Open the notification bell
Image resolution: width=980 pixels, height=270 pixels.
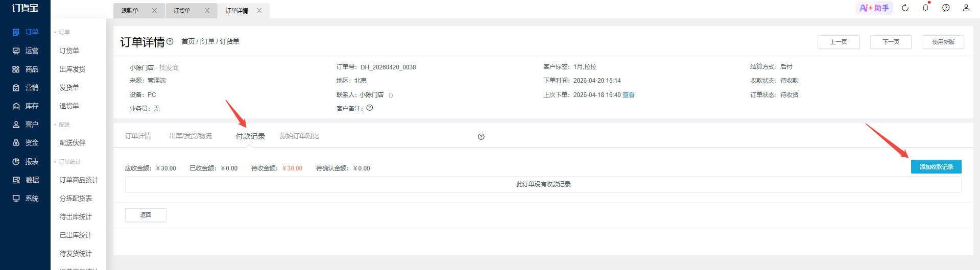(925, 8)
